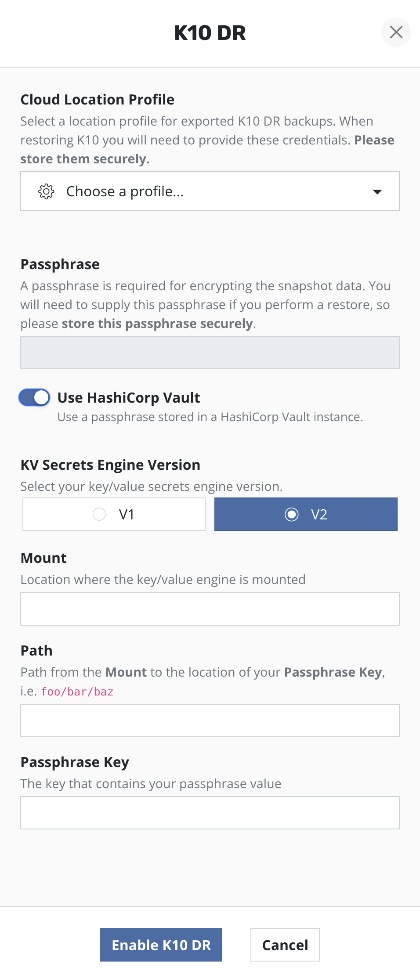Focus the Passphrase Key field
This screenshot has height=980, width=420.
pyautogui.click(x=210, y=813)
